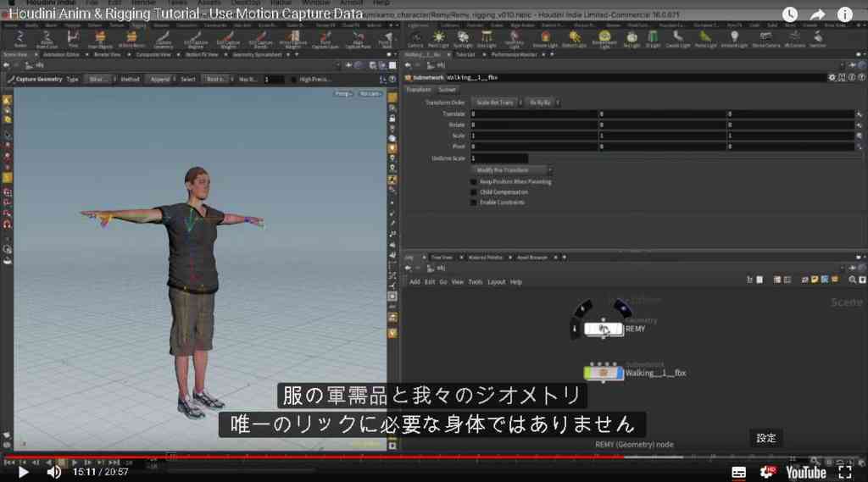Select the Bones from Curve shelf tool
The width and height of the screenshot is (868, 482).
47,39
